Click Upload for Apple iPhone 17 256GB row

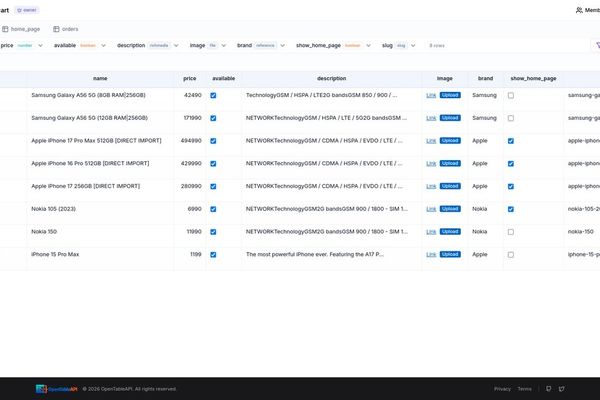tap(450, 186)
